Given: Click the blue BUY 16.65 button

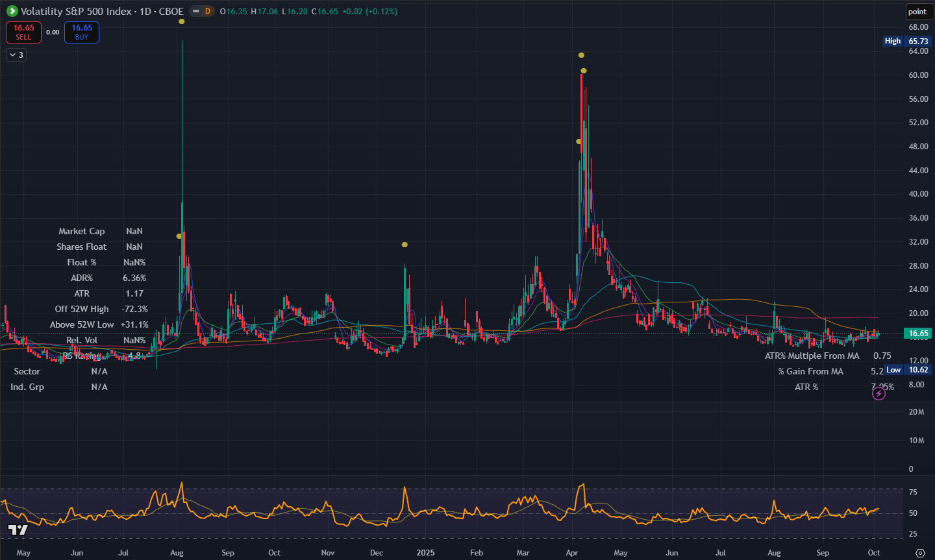Looking at the screenshot, I should pyautogui.click(x=82, y=32).
